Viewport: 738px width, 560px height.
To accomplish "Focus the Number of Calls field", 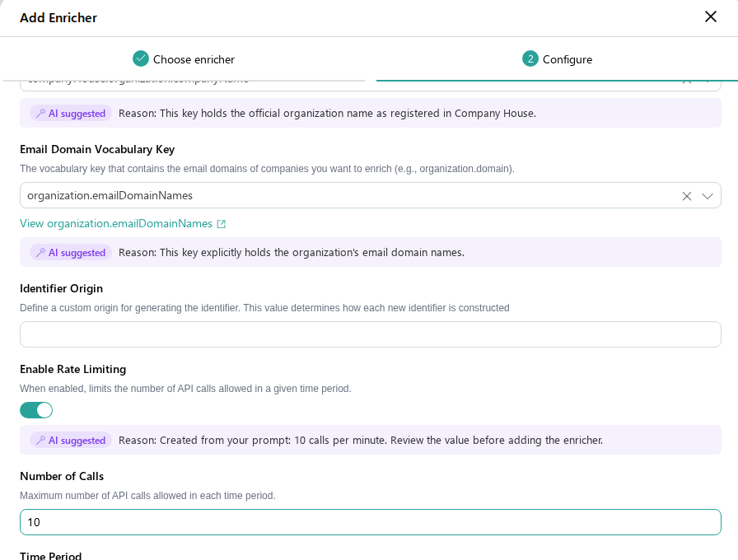I will 371,522.
